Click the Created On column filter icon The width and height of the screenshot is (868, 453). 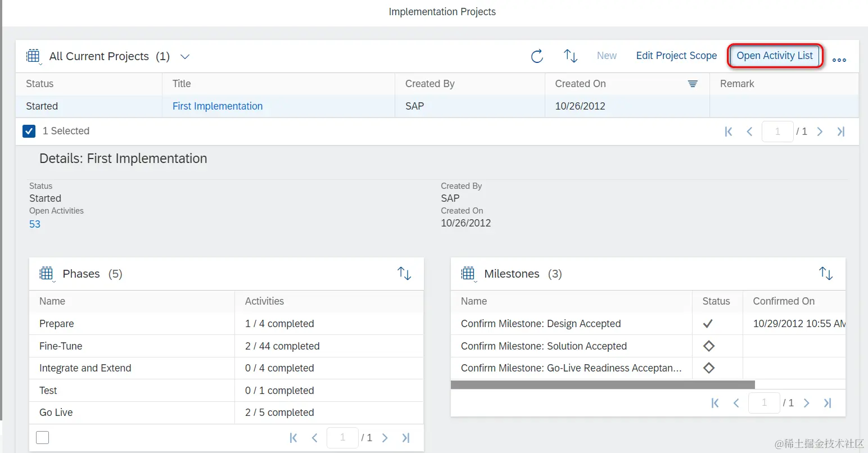[x=693, y=84]
